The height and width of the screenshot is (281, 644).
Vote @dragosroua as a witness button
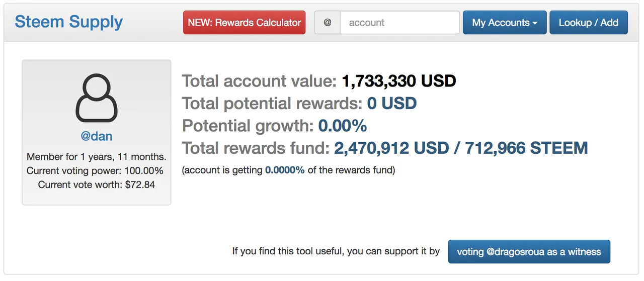(529, 251)
